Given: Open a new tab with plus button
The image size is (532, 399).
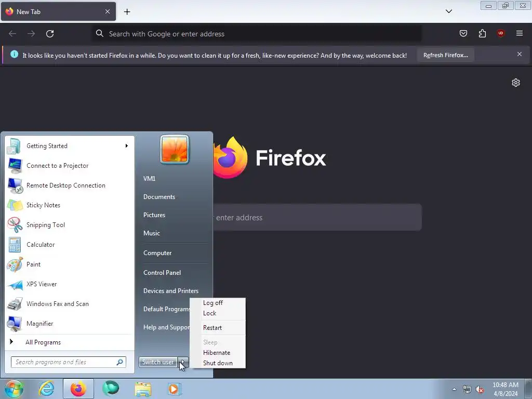Looking at the screenshot, I should coord(127,12).
